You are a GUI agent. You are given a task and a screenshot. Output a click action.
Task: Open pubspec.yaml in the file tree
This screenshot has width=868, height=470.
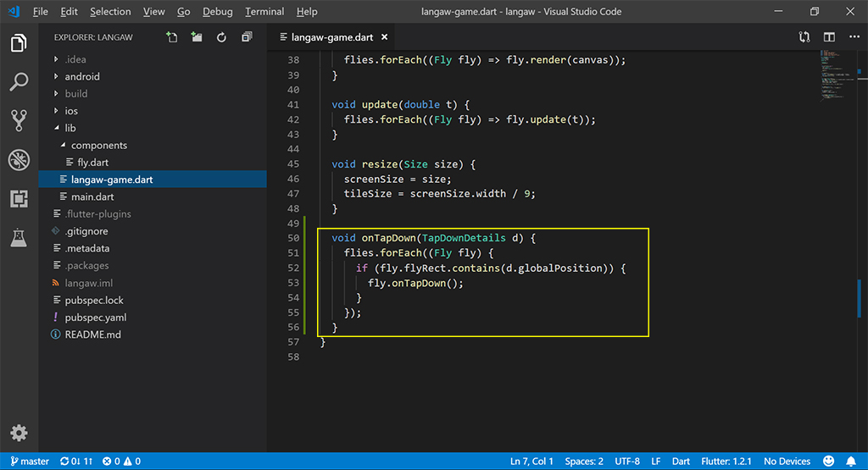point(95,318)
